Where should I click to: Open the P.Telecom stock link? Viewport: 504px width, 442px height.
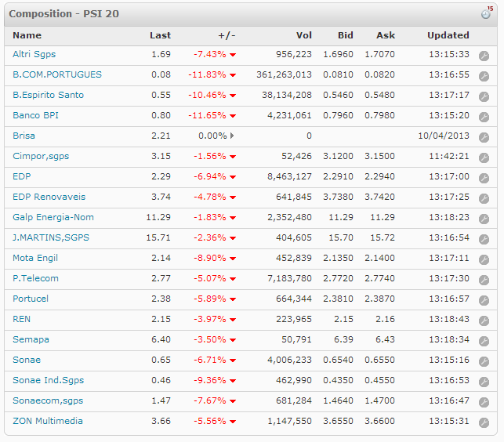point(36,278)
